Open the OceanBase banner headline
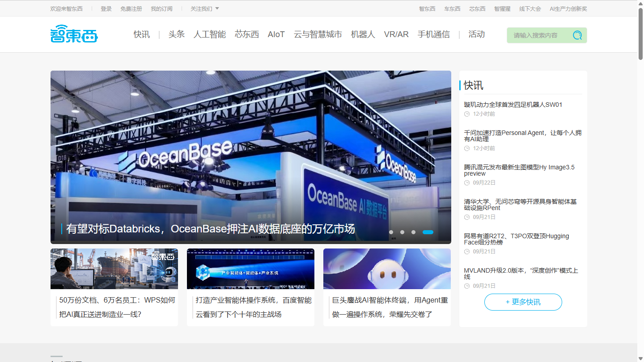 coord(211,229)
